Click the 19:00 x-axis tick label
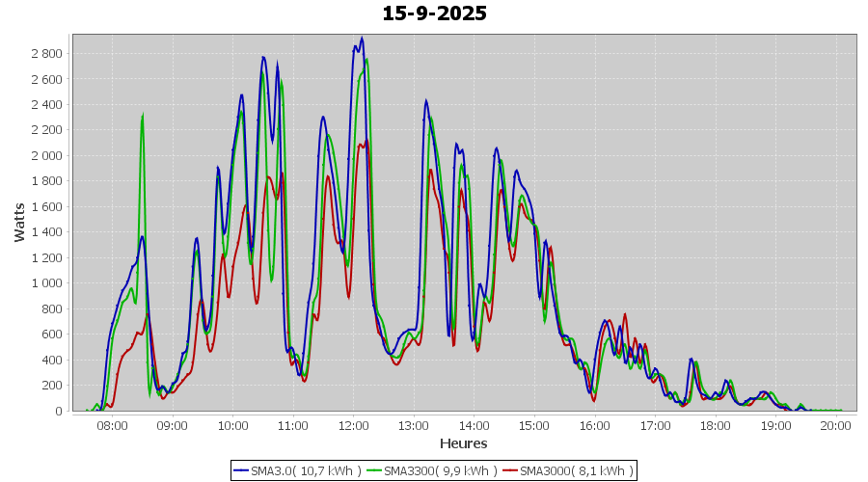 coord(776,426)
